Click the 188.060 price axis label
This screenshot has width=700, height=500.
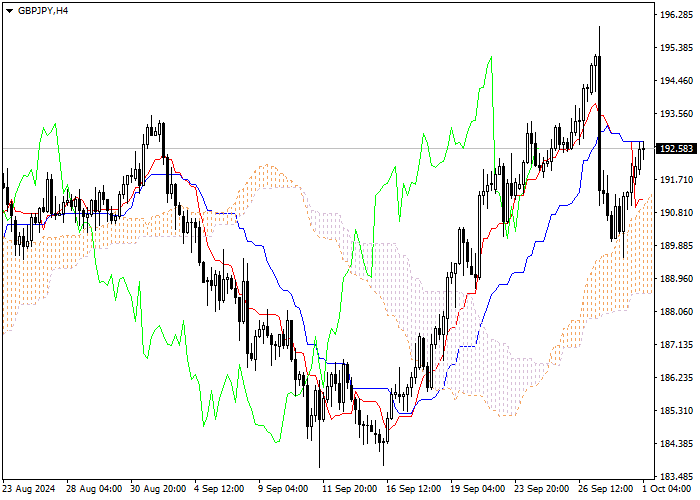click(676, 312)
